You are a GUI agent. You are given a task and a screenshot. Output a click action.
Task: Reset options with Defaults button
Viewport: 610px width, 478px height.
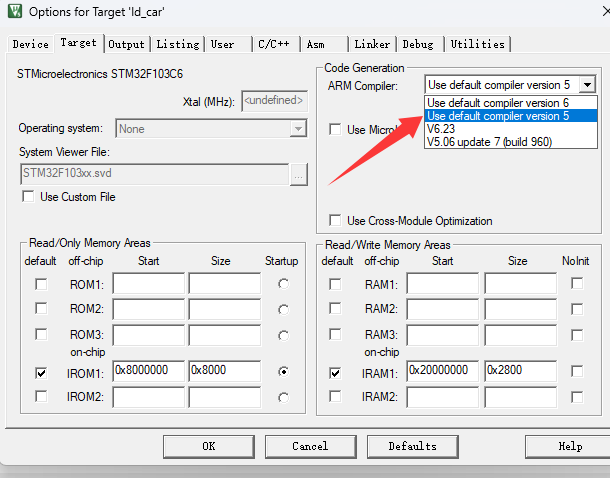click(x=412, y=446)
